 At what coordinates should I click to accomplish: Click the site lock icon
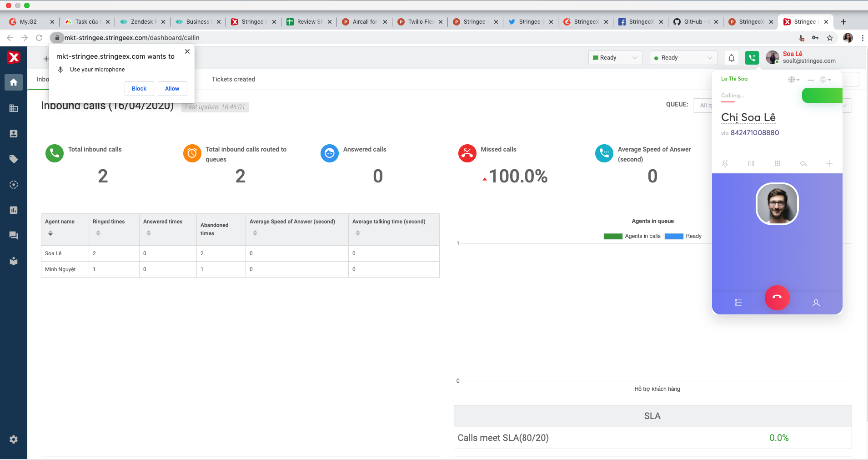pyautogui.click(x=57, y=38)
